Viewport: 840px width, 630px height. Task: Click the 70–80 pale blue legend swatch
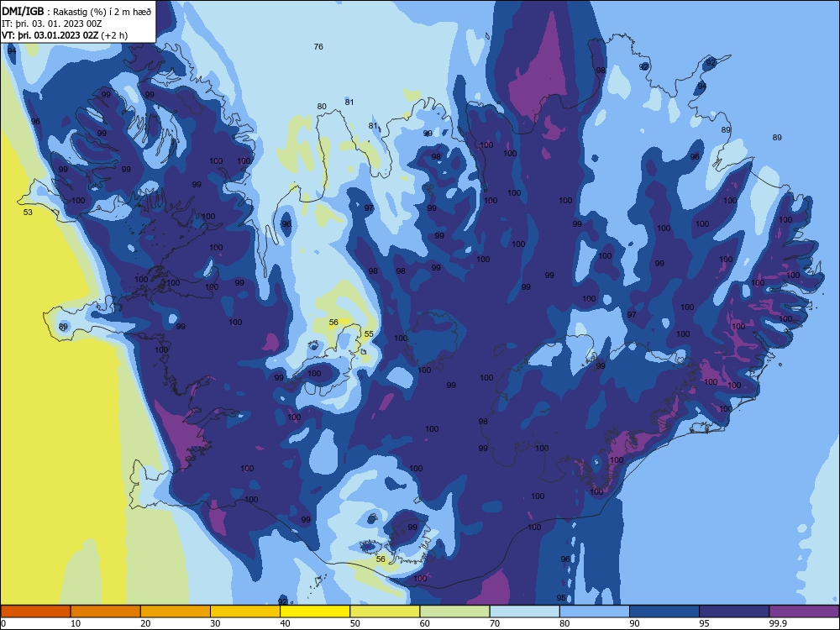click(524, 612)
